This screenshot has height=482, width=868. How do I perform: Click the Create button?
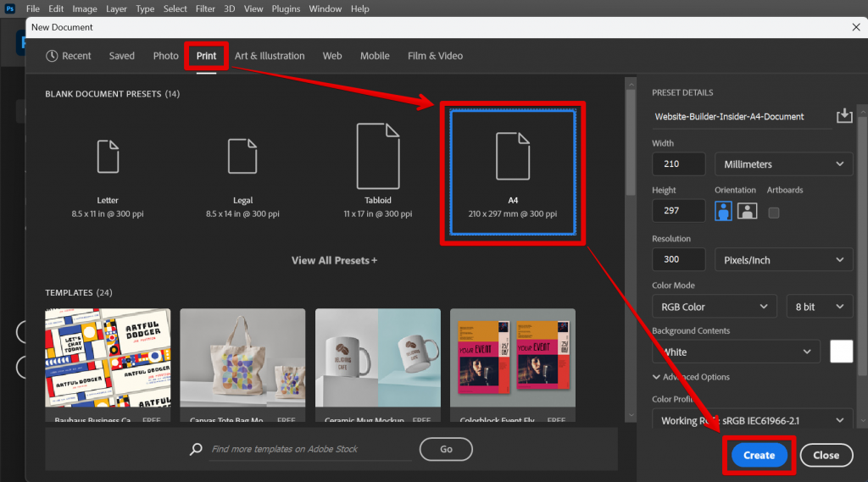[759, 455]
